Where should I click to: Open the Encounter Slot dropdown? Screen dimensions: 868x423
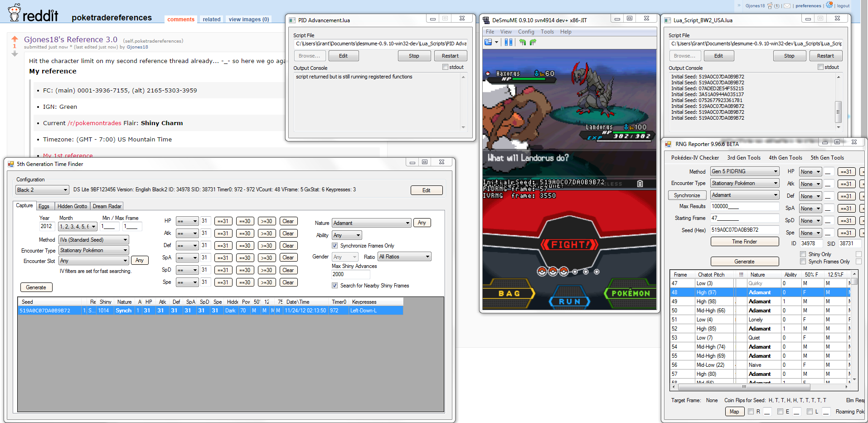(94, 261)
